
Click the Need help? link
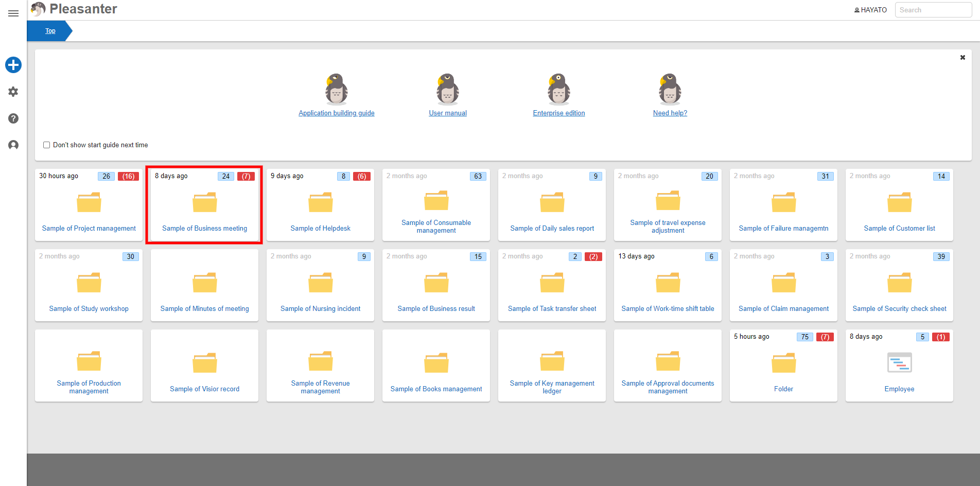[x=670, y=113]
